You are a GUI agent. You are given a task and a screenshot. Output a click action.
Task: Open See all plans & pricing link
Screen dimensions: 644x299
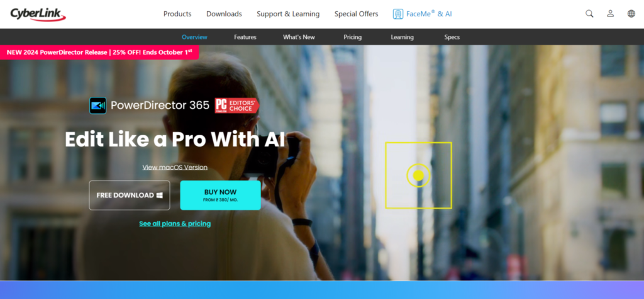click(175, 223)
